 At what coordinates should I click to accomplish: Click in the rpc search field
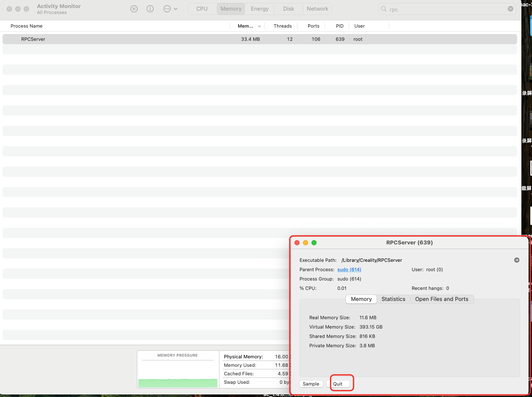tap(446, 9)
